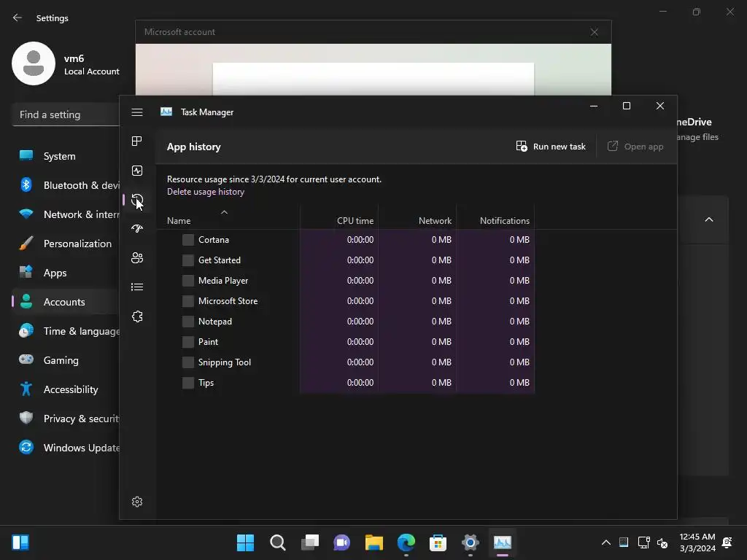The image size is (747, 560).
Task: Open Task Manager settings gear
Action: 137,502
